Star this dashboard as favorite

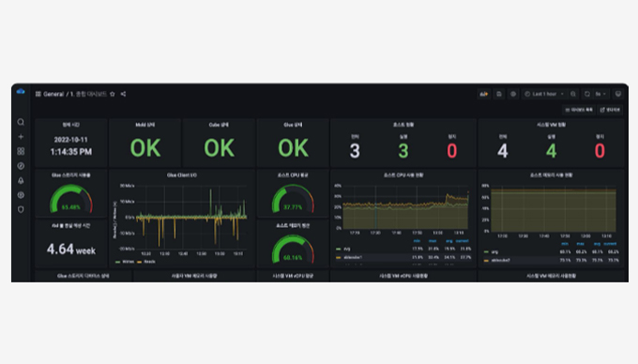click(x=113, y=94)
